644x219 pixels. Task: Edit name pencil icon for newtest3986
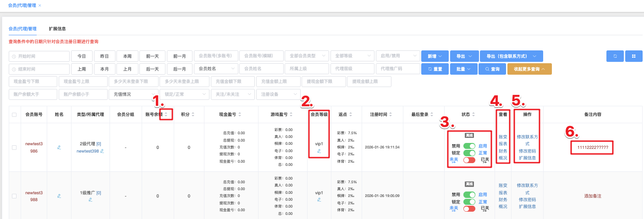point(59,148)
